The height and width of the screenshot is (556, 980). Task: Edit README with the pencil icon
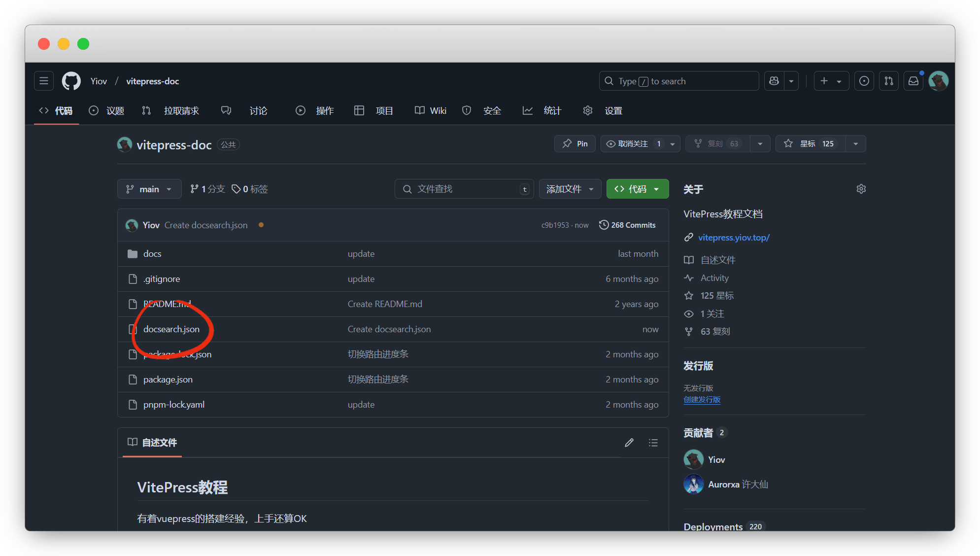click(x=629, y=443)
